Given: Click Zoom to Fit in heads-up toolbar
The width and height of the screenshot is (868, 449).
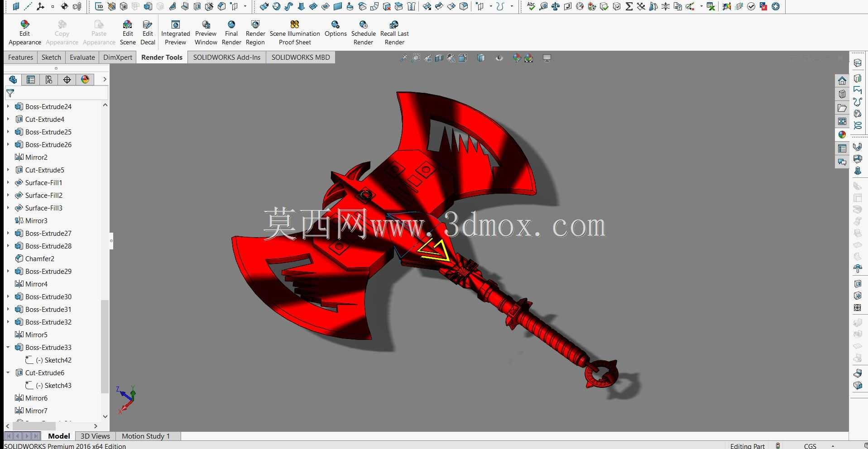Looking at the screenshot, I should pyautogui.click(x=403, y=58).
